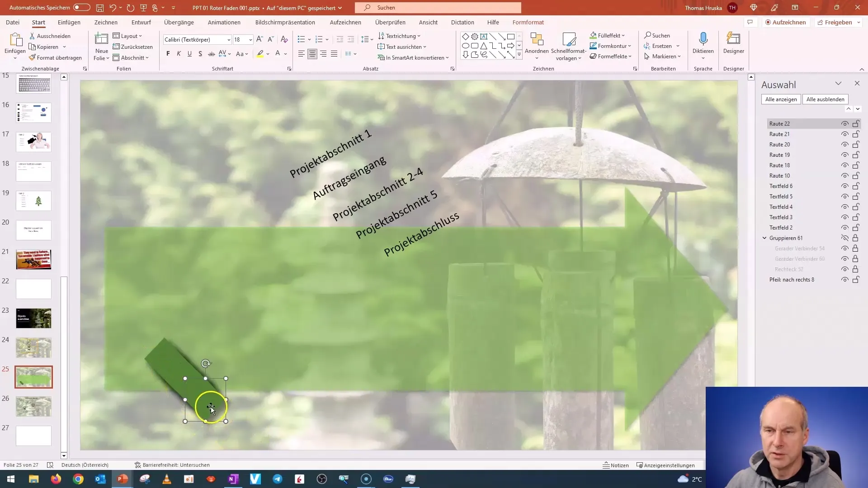Toggle visibility of Raute 20 layer
The image size is (868, 488).
(x=845, y=144)
